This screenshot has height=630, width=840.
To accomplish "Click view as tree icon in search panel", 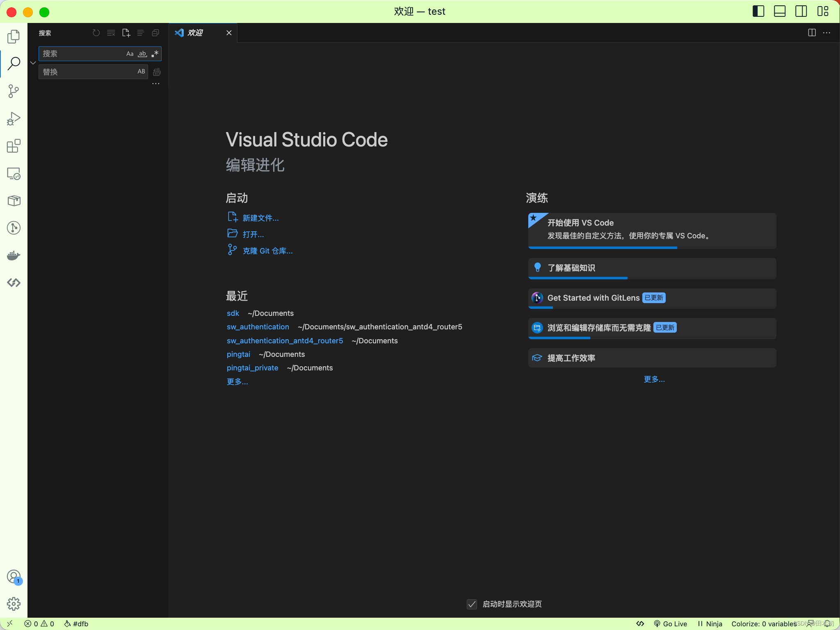I will coord(141,33).
